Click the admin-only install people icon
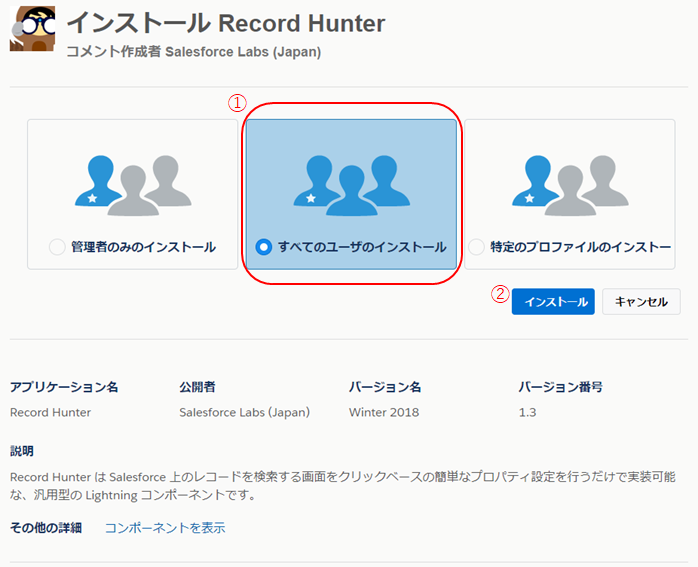The width and height of the screenshot is (698, 567). point(133,186)
